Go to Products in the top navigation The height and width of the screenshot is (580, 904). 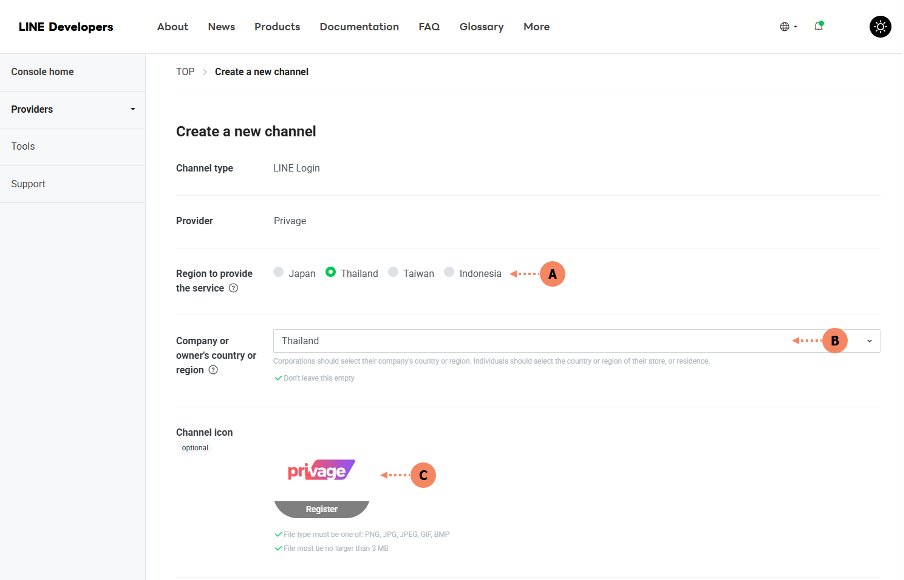tap(277, 27)
